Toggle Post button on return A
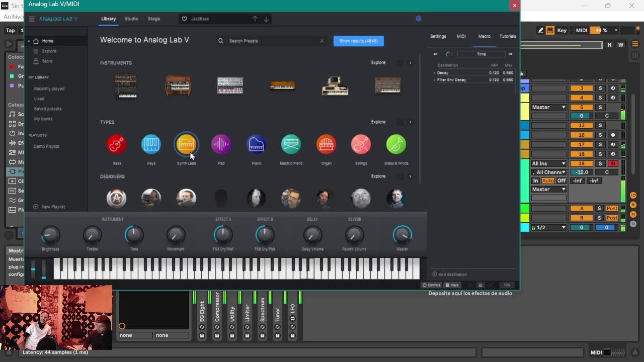Screen dimensions: 644x362 (612, 208)
